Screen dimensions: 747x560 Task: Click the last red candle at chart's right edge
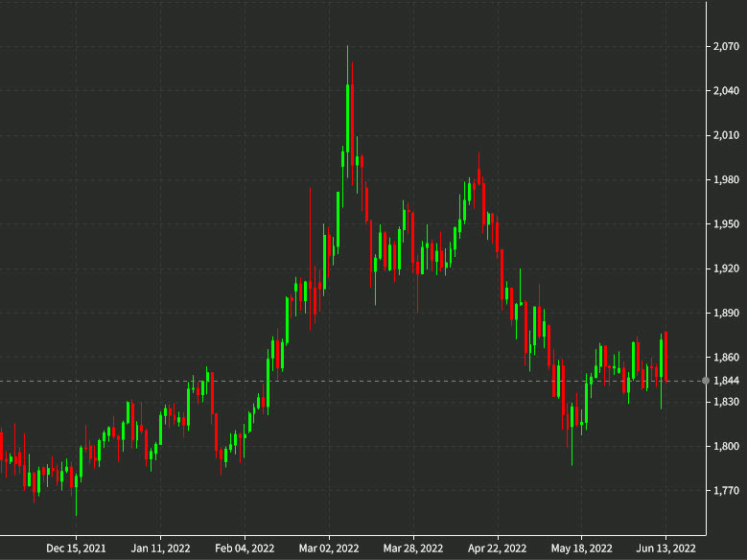(666, 357)
